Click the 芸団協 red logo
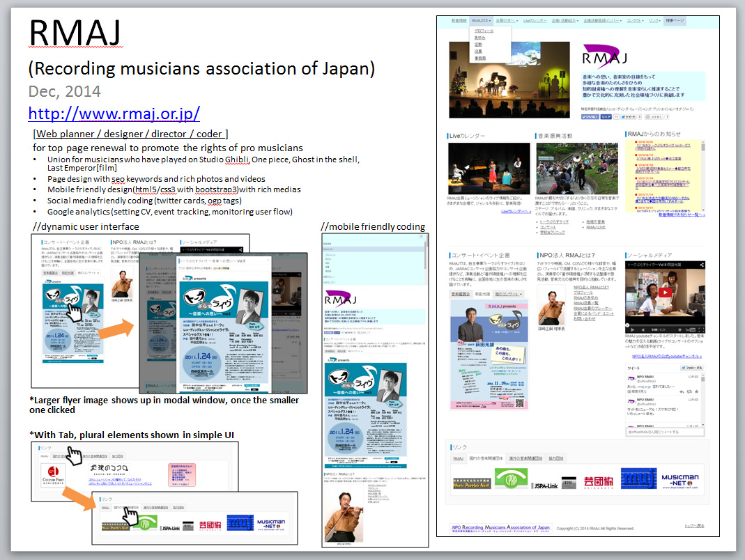Screen dimensions: 745x560 point(598,482)
